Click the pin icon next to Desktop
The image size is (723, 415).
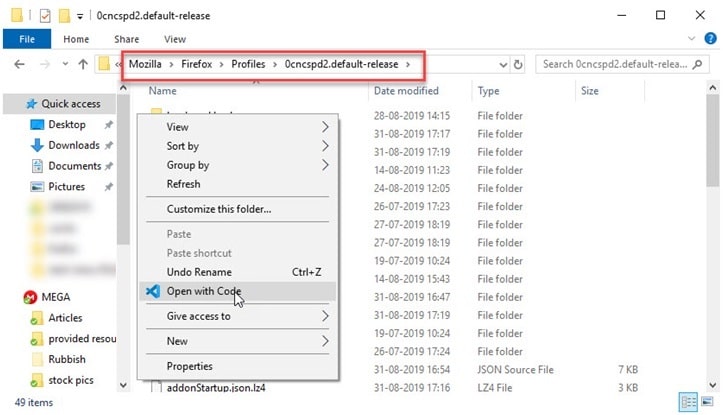pos(108,125)
